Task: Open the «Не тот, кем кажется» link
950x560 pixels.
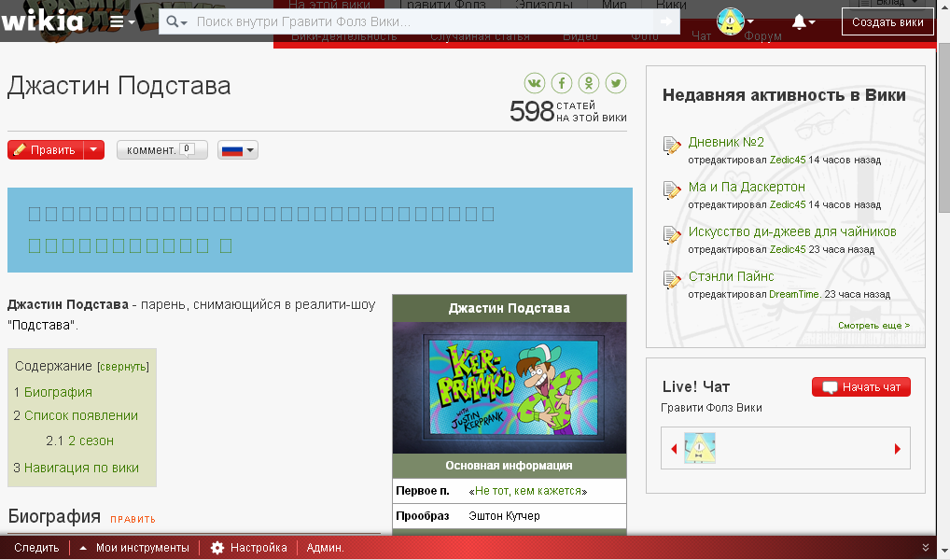Action: (527, 491)
